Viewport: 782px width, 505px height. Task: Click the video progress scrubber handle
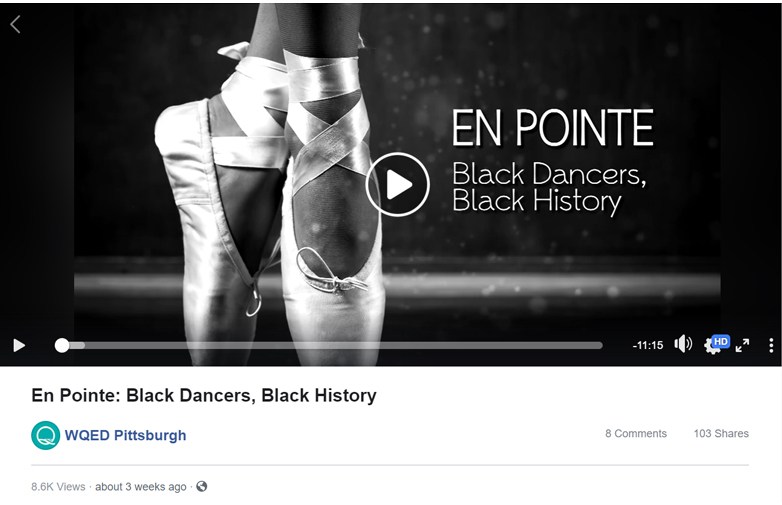62,345
